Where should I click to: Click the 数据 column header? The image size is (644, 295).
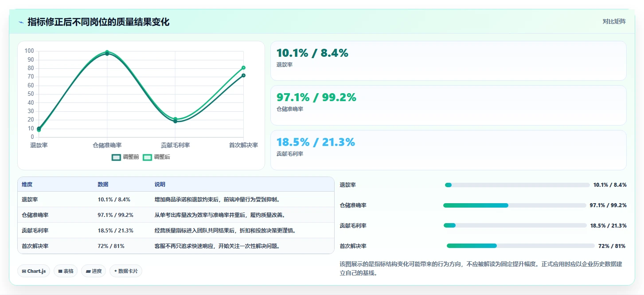(103, 185)
